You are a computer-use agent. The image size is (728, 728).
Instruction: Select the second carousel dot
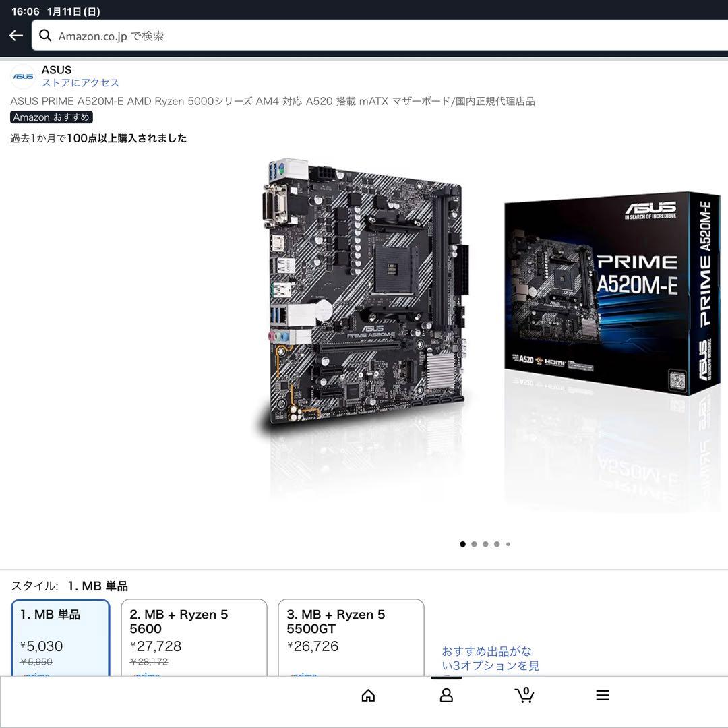[x=474, y=543]
